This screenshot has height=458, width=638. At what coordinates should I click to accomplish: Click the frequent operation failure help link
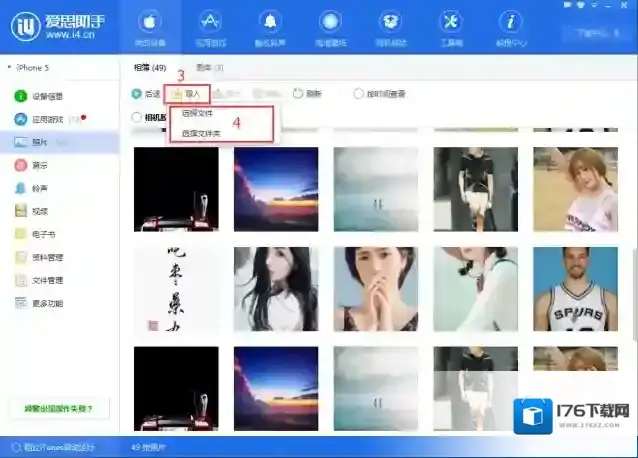pos(59,408)
